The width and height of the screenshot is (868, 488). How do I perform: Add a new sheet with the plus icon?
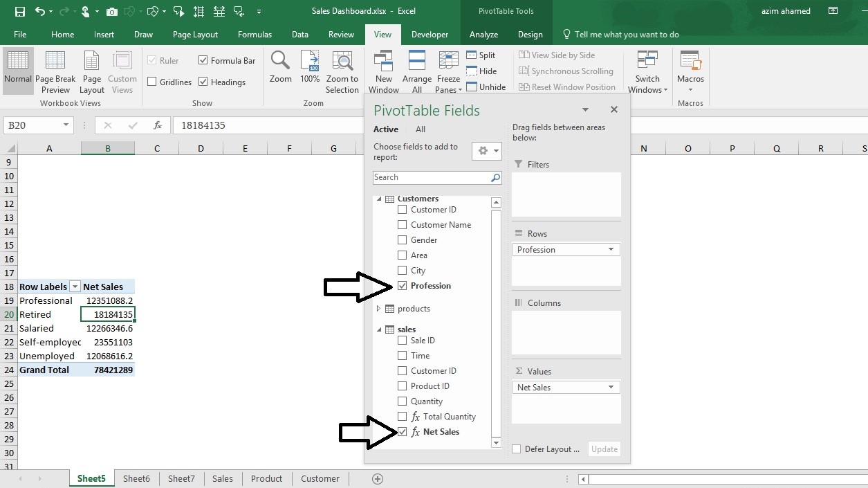pos(378,479)
